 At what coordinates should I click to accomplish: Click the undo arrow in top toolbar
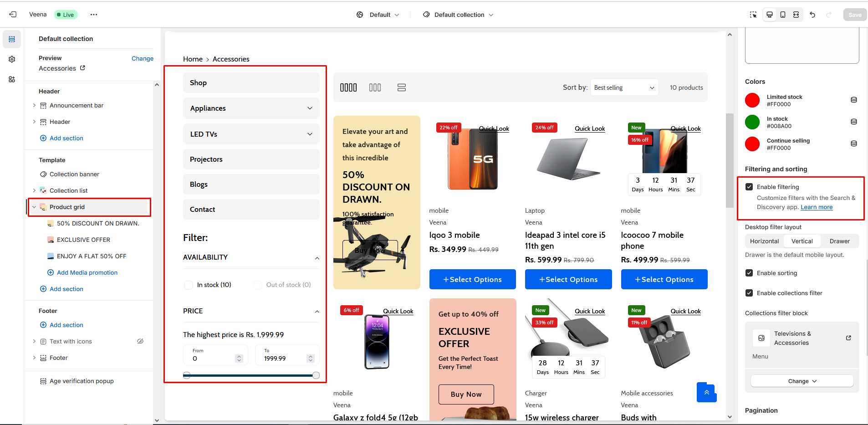coord(812,15)
